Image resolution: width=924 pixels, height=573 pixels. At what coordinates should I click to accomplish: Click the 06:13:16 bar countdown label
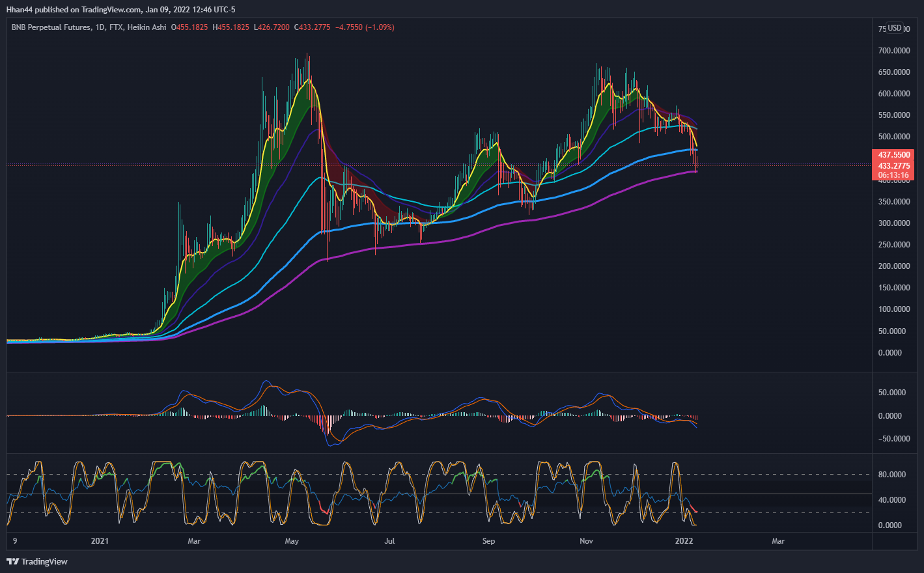(x=893, y=175)
